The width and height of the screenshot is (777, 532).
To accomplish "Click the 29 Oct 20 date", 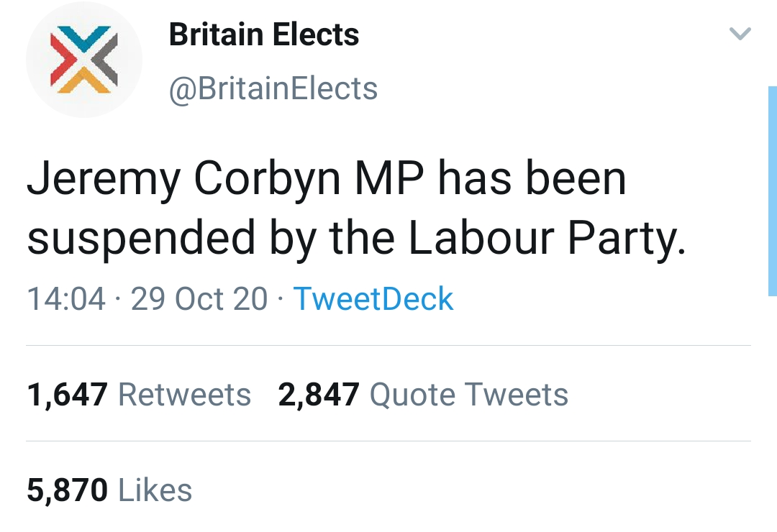I will tap(199, 299).
